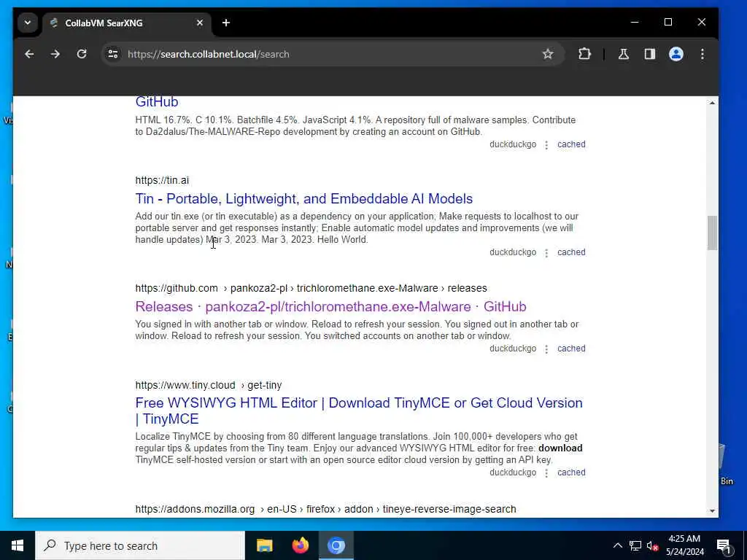Open a new browser tab
Screen dimensions: 747x560
[226, 23]
